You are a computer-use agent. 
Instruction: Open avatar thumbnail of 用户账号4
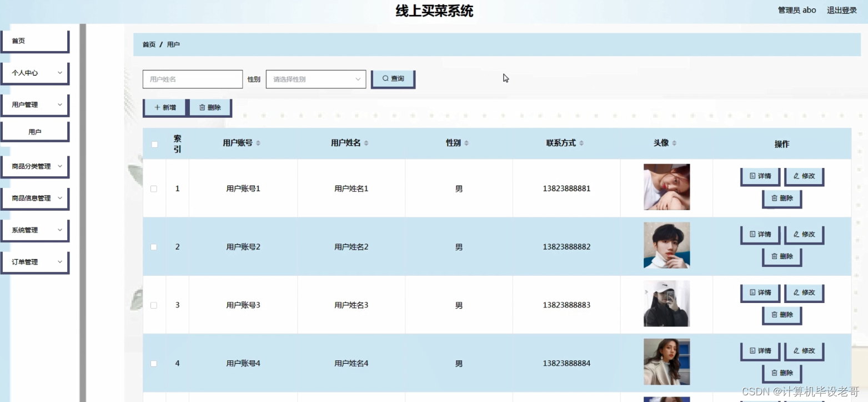(666, 362)
